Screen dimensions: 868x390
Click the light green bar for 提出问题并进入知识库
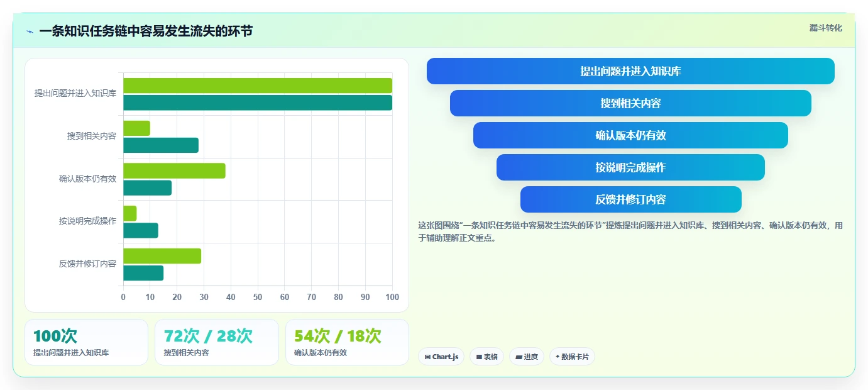pyautogui.click(x=258, y=86)
